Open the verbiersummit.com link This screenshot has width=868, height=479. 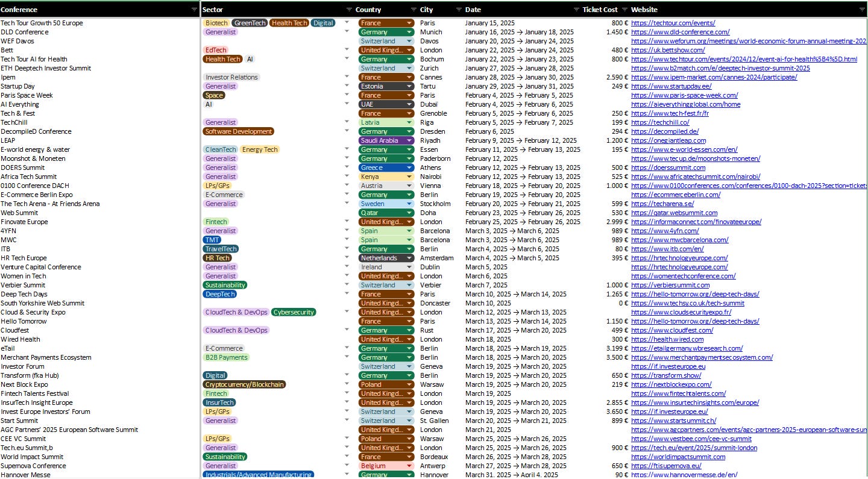(670, 285)
